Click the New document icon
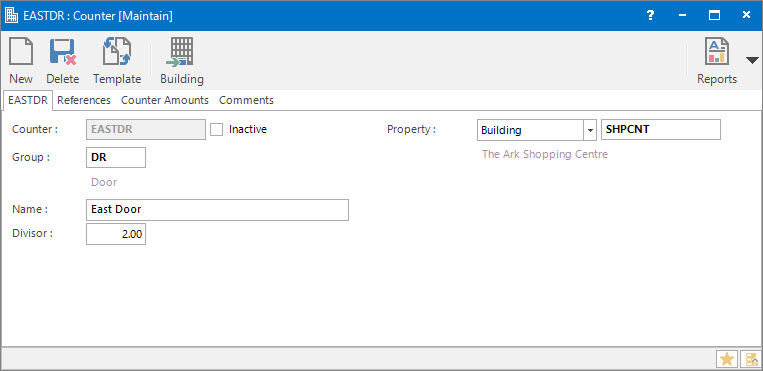The height and width of the screenshot is (371, 763). (21, 52)
